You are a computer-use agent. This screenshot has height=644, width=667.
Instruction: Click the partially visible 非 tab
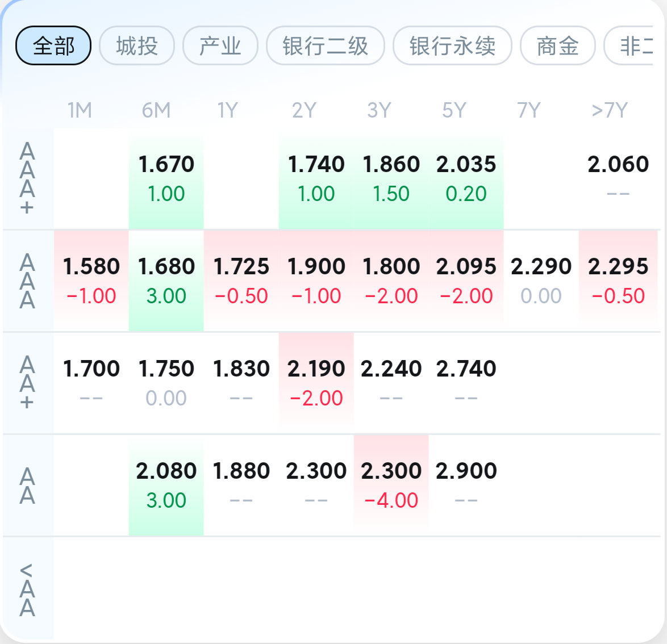tap(629, 45)
